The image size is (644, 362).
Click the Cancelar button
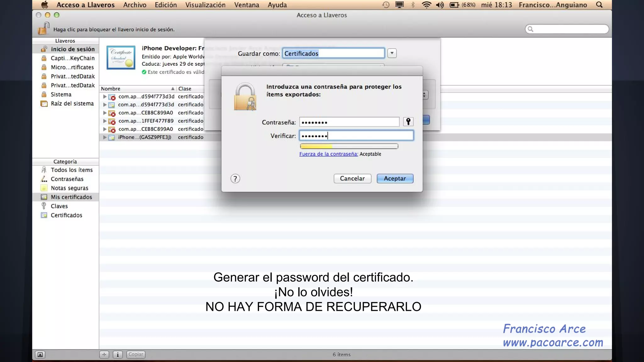(352, 178)
